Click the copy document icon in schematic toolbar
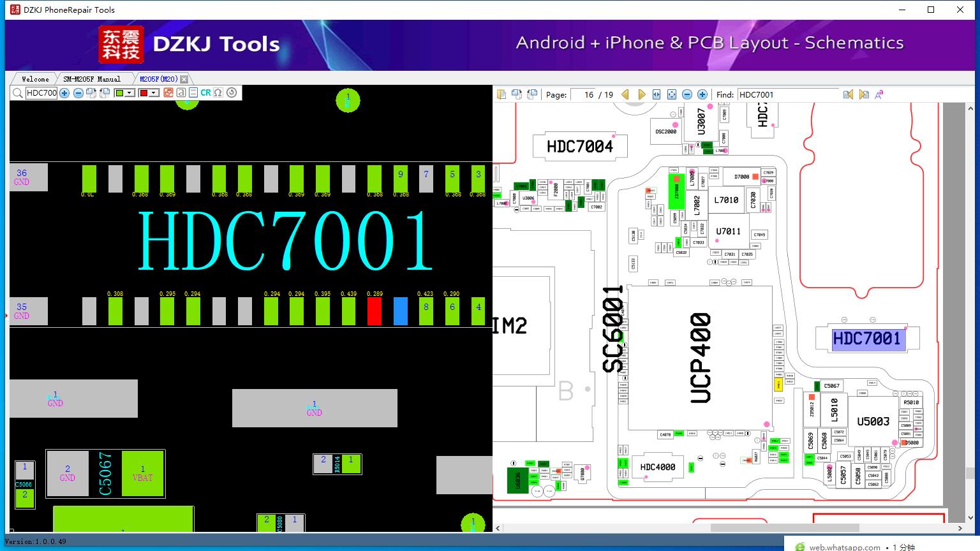This screenshot has width=980, height=551. coord(501,94)
